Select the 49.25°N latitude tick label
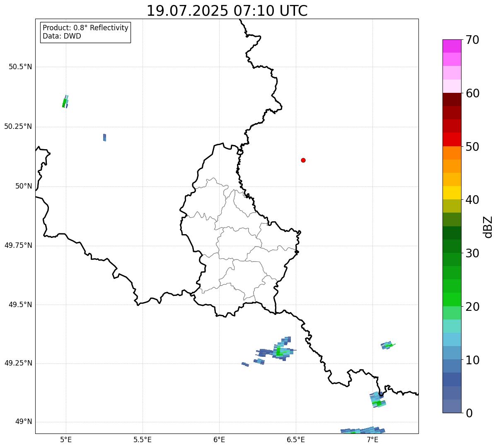498x448 pixels. [x=18, y=363]
